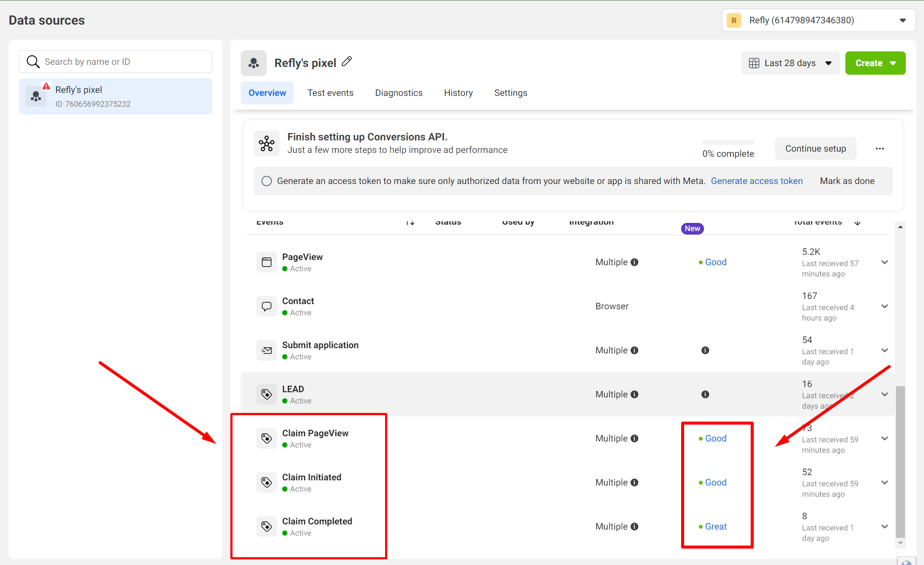Image resolution: width=924 pixels, height=565 pixels.
Task: Open the Diagnostics tab
Action: click(398, 93)
